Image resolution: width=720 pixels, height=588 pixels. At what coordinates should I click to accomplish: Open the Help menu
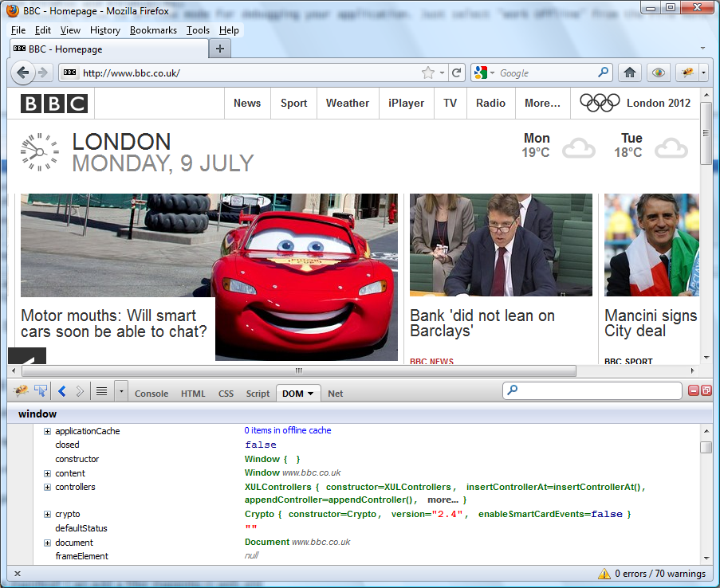tap(229, 30)
